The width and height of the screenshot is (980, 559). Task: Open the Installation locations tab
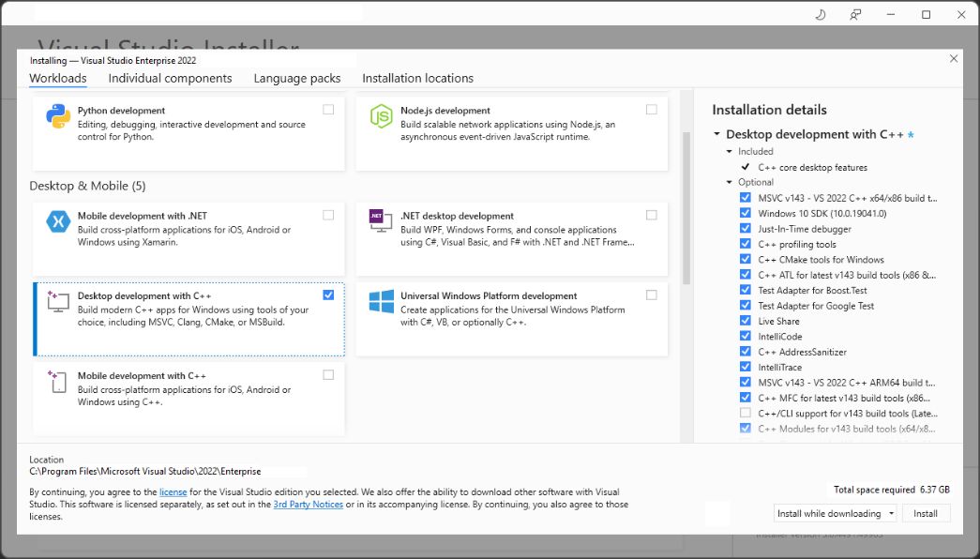point(417,79)
